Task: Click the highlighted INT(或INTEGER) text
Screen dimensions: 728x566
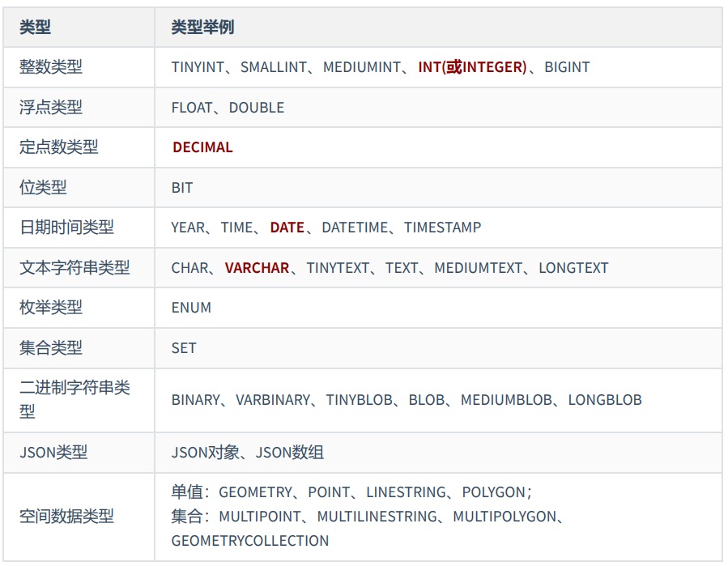Action: [472, 67]
